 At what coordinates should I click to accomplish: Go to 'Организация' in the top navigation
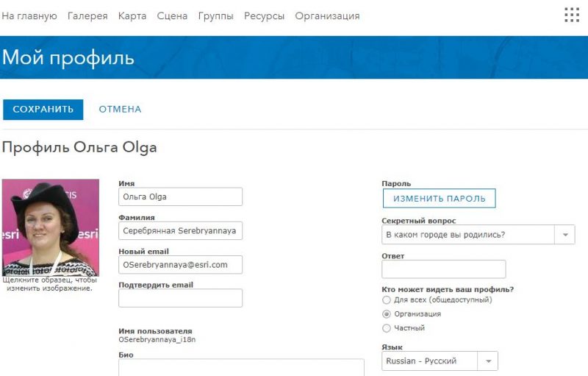coord(327,16)
